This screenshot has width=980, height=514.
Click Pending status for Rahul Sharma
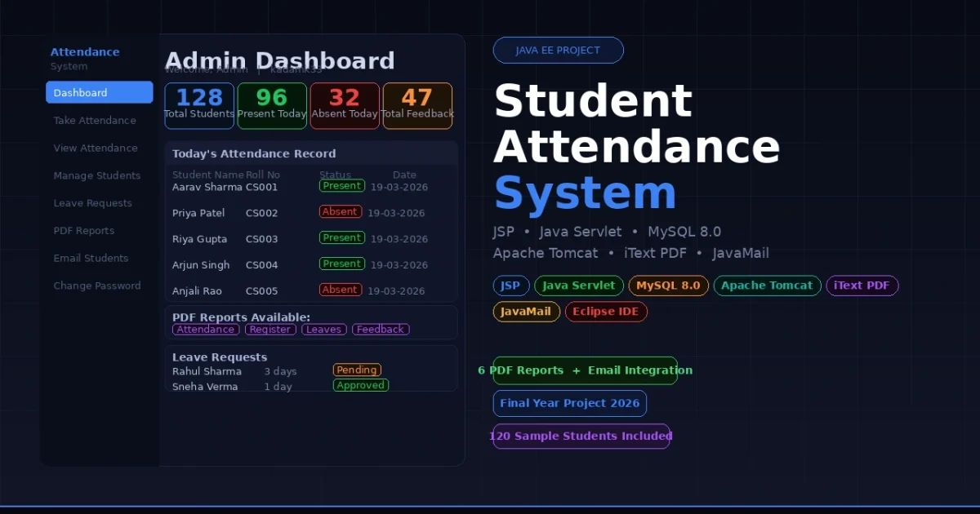pyautogui.click(x=357, y=370)
